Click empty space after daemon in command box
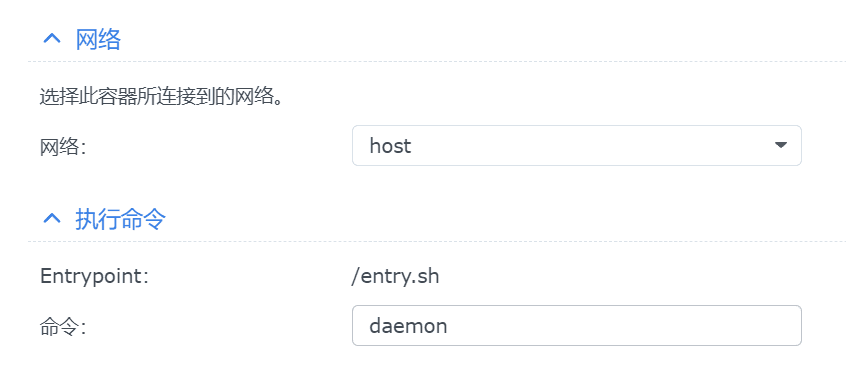846x367 pixels. (x=620, y=325)
